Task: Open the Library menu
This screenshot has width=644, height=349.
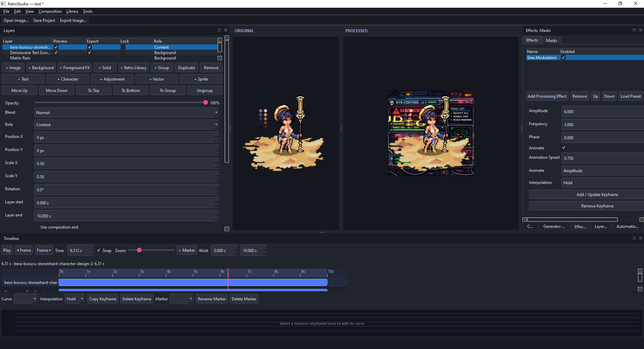Action: pos(72,11)
